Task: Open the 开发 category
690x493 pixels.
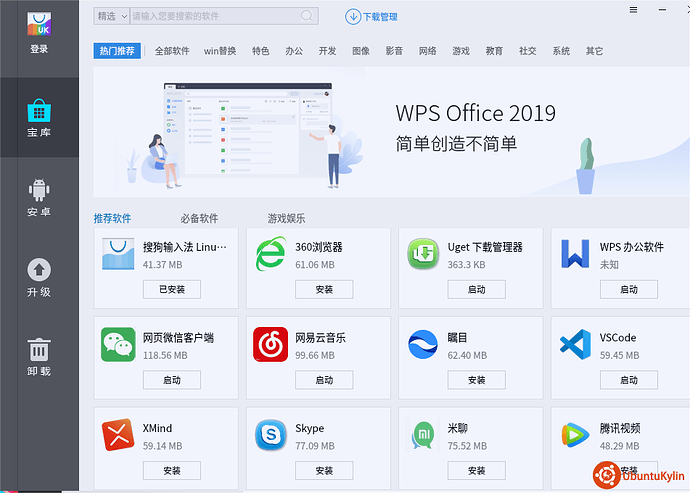Action: 327,51
